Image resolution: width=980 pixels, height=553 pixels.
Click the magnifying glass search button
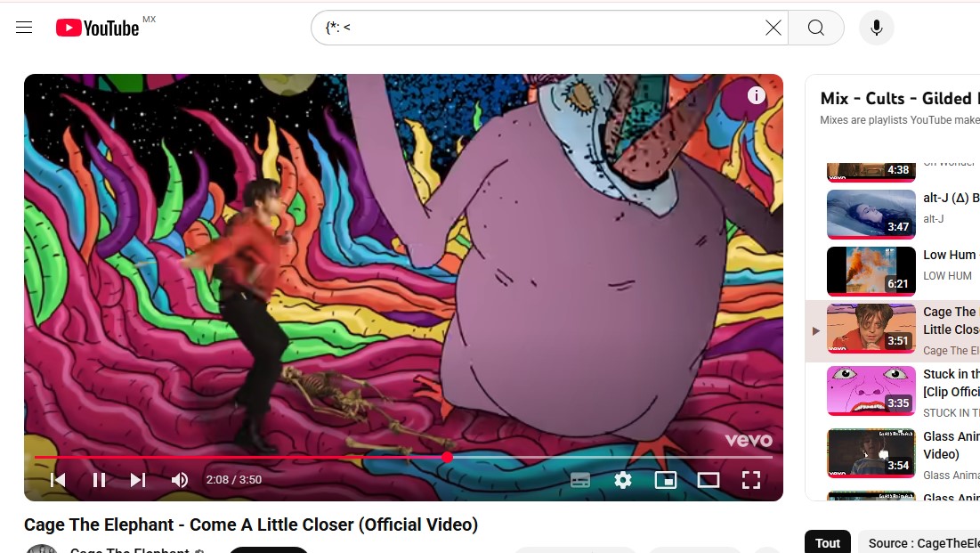pos(815,28)
